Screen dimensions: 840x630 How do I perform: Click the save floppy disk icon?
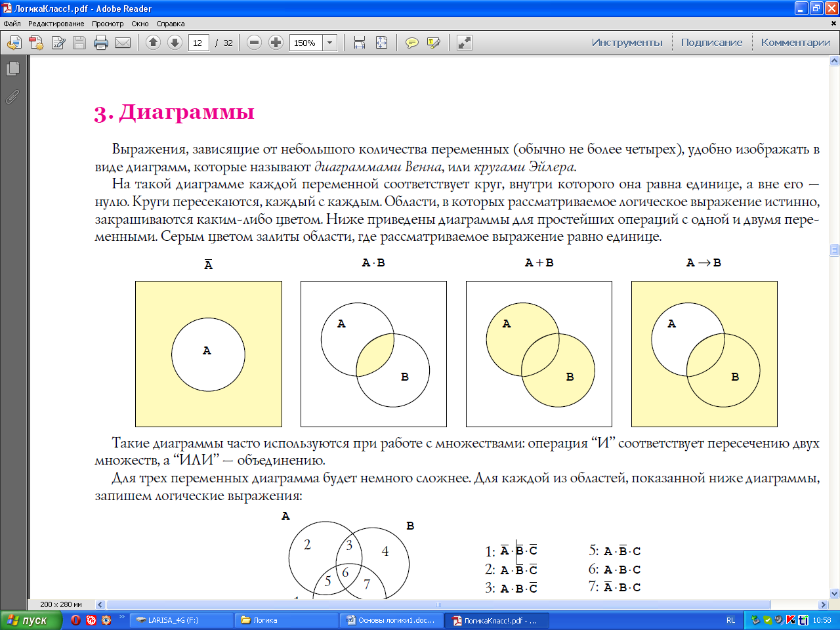point(79,43)
